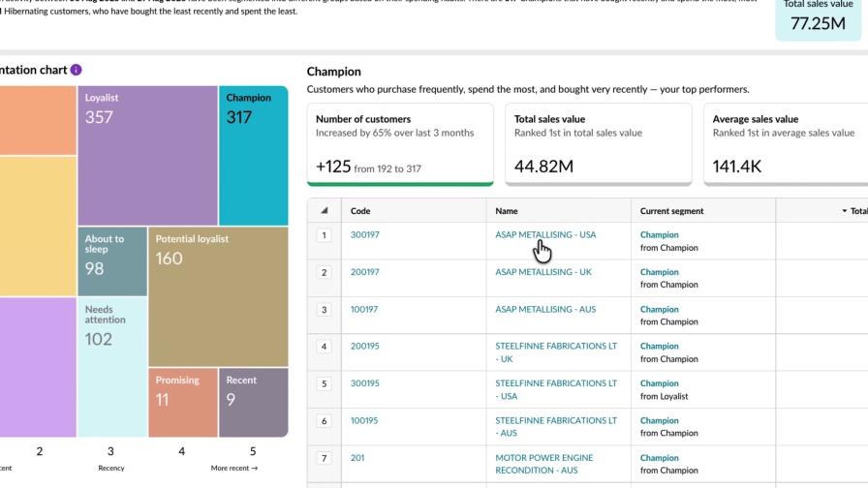Open customer code 200195
868x488 pixels.
tap(365, 346)
